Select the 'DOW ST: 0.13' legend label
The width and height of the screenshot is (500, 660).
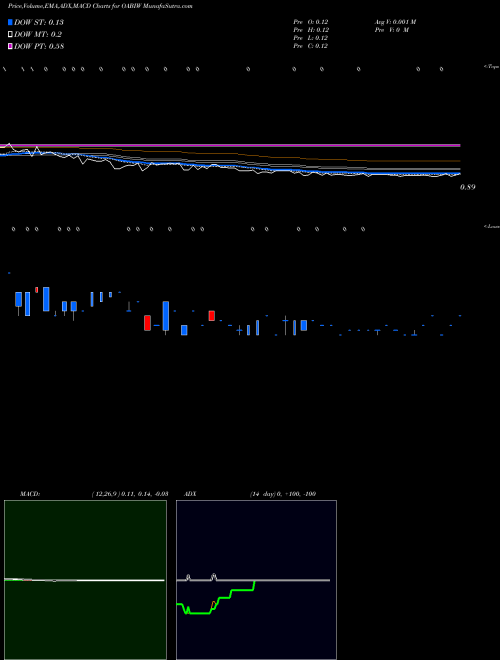click(39, 22)
